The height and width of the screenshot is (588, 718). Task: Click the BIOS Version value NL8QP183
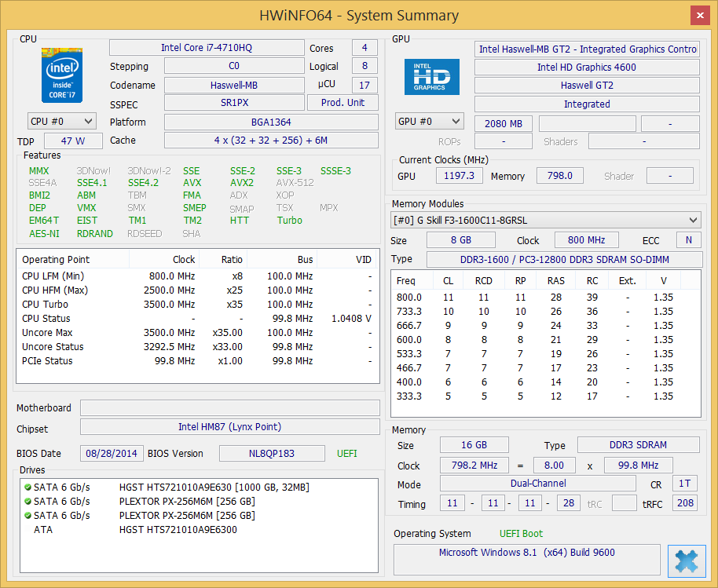(272, 454)
